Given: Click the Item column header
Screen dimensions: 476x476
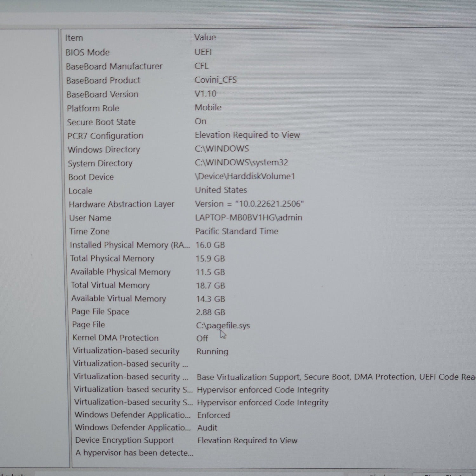Looking at the screenshot, I should (x=74, y=38).
